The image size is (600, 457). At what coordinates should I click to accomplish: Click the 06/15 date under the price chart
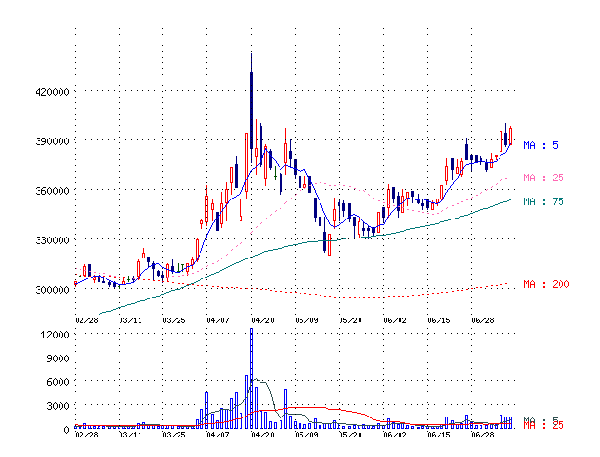coord(439,320)
